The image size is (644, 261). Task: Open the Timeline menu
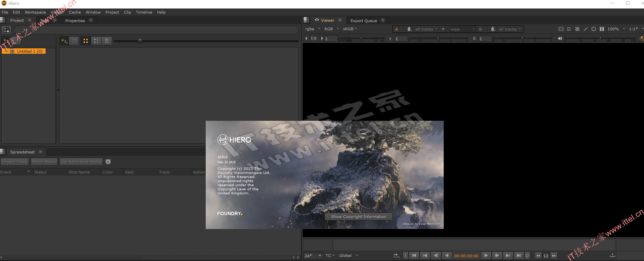pos(144,12)
